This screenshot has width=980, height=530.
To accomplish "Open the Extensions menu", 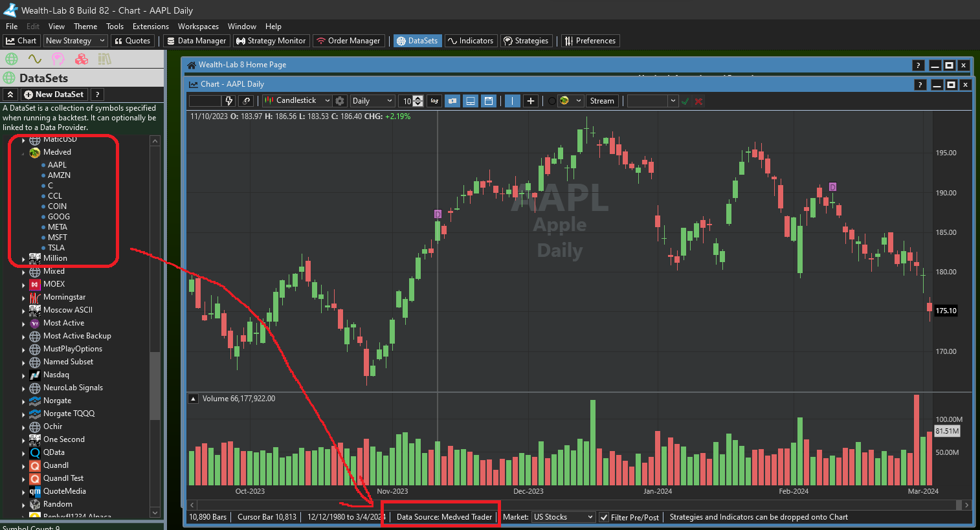I will coord(151,27).
